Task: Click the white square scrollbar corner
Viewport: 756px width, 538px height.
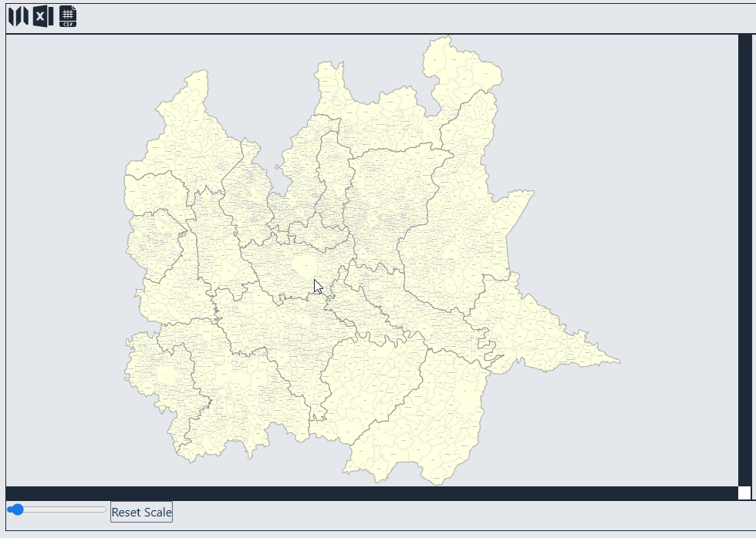Action: 745,493
